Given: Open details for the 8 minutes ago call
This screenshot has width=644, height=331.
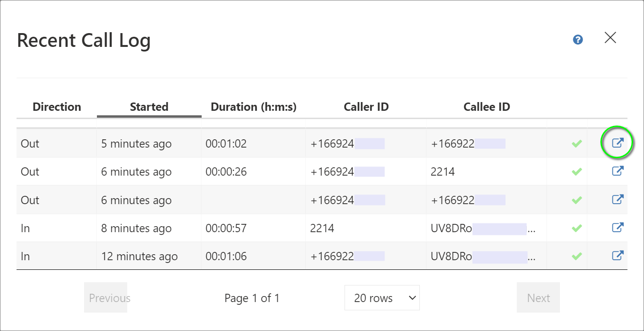Looking at the screenshot, I should click(x=618, y=228).
